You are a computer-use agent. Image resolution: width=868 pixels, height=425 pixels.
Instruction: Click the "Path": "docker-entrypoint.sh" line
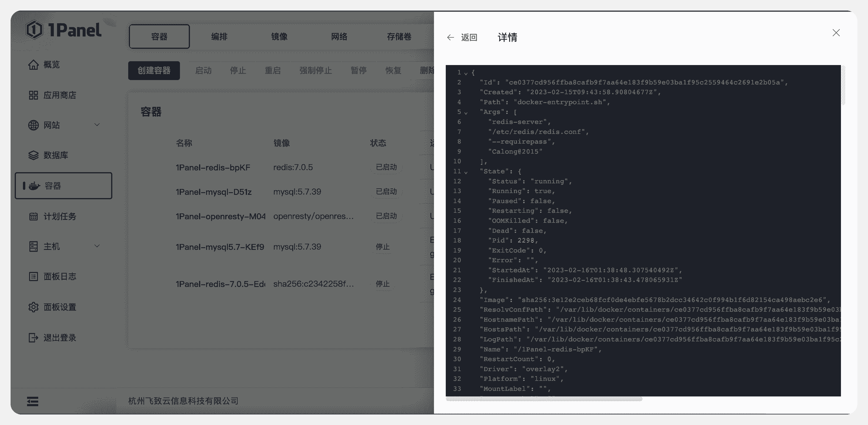(x=545, y=102)
